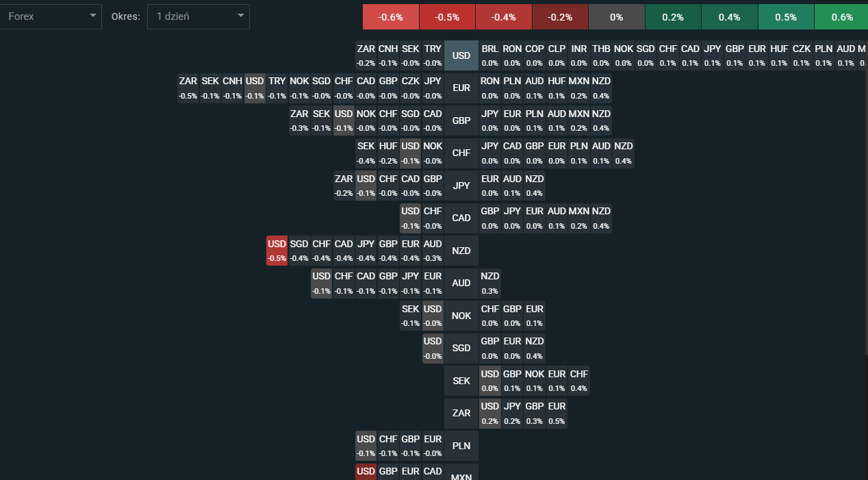Choose the 0.4% green legend swatch
This screenshot has width=868, height=480.
(729, 17)
